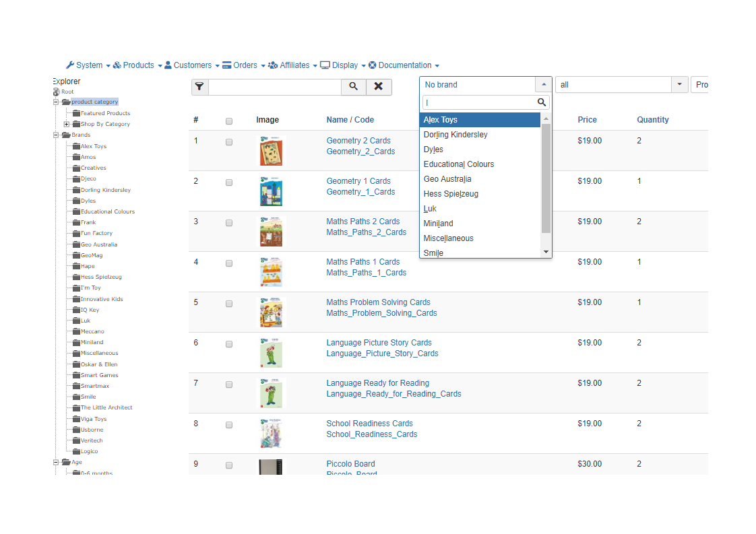Click the filter funnel icon
756x534 pixels.
[x=199, y=86]
